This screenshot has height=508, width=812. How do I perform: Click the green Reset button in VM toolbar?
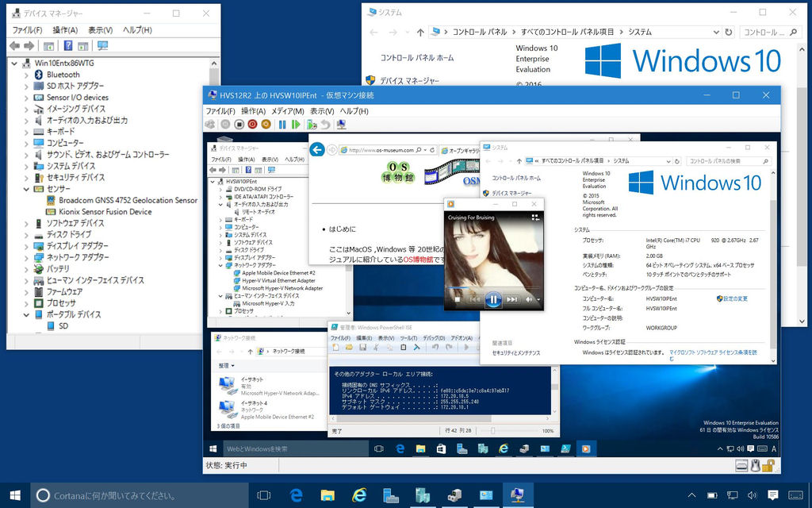point(296,125)
